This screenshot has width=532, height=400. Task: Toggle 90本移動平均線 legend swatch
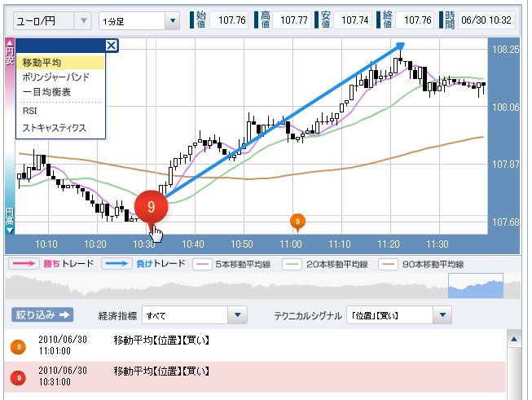click(388, 264)
